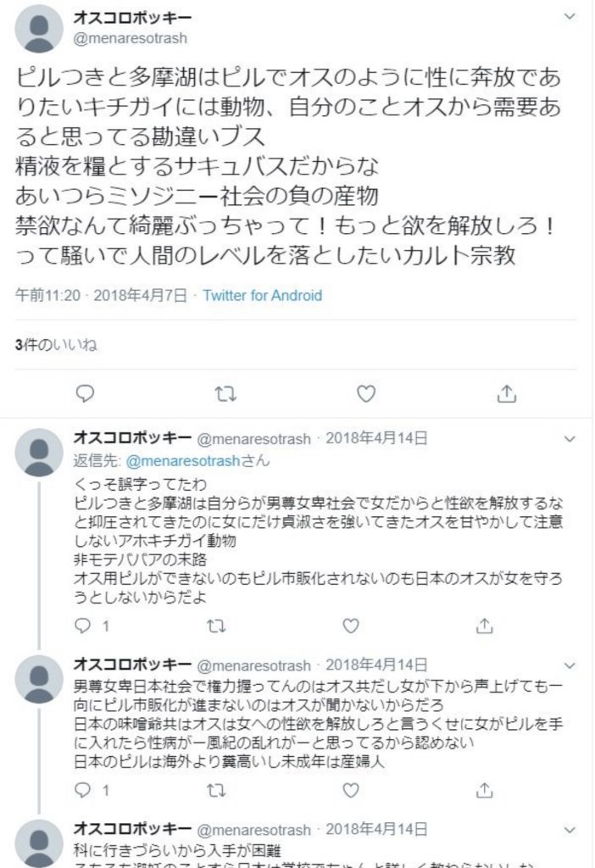Retweet the main tweet
Image resolution: width=595 pixels, height=868 pixels.
point(225,393)
